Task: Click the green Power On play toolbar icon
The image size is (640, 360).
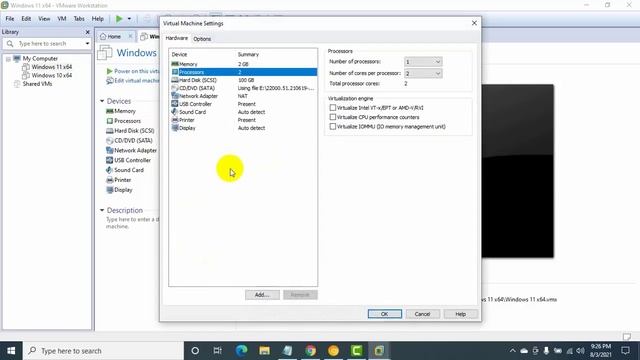Action: 119,19
